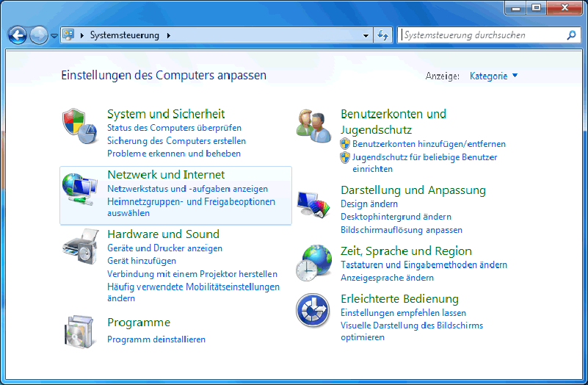This screenshot has height=385, width=588.
Task: Click the Systemsteuerung durchsuchen search field
Action: click(482, 35)
